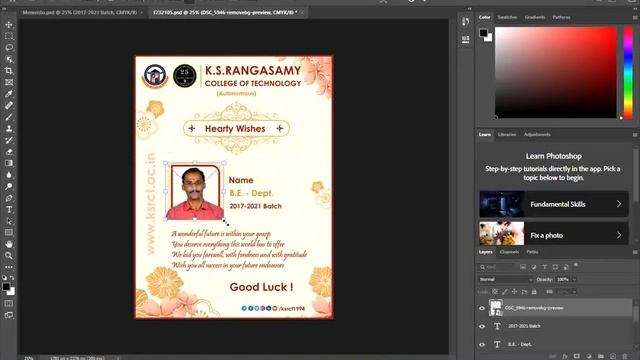Select the Zoom tool
The height and width of the screenshot is (360, 640).
9,256
